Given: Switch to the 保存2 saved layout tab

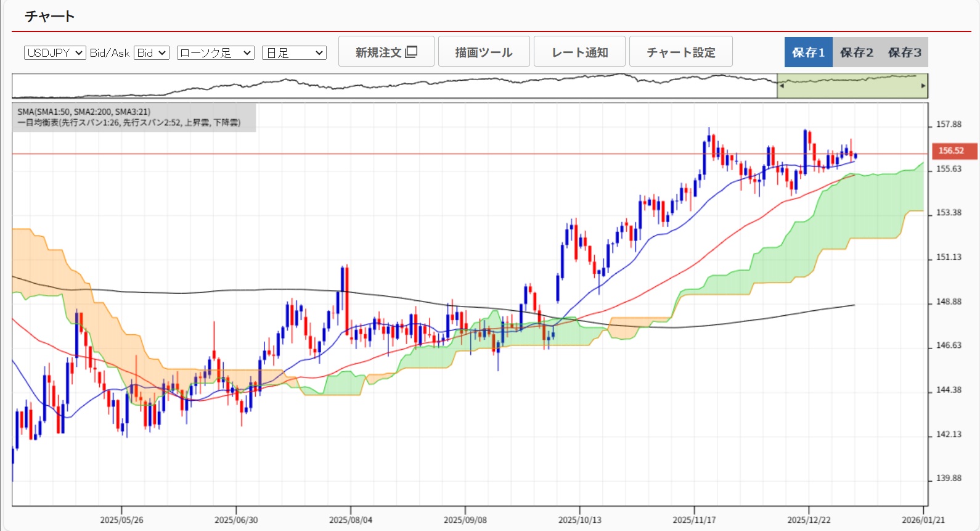Looking at the screenshot, I should (856, 52).
